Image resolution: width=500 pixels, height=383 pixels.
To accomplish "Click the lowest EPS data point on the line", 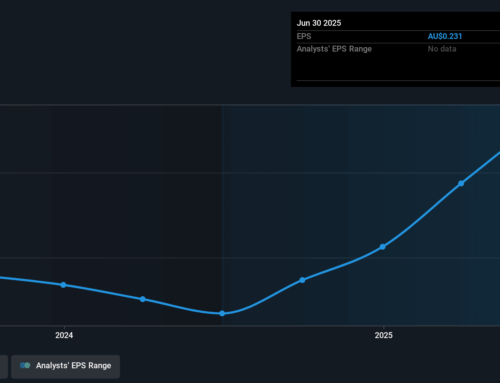I will click(222, 313).
